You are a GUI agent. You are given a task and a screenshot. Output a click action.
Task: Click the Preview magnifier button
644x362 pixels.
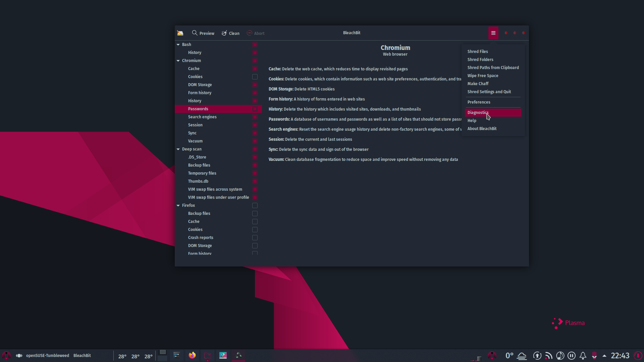pyautogui.click(x=203, y=33)
